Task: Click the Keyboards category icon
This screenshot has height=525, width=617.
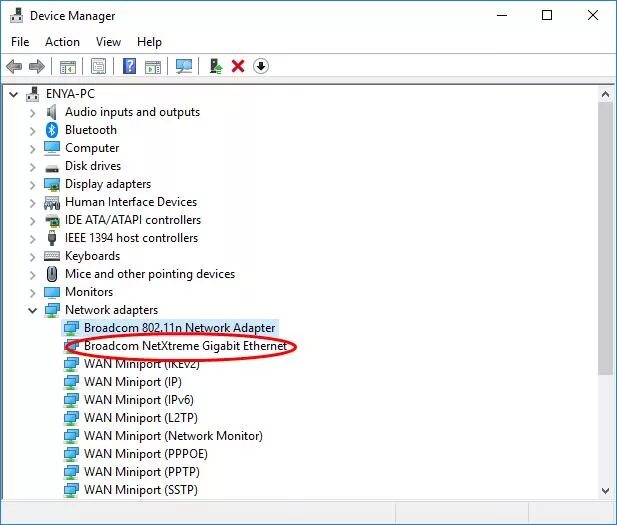Action: click(52, 256)
